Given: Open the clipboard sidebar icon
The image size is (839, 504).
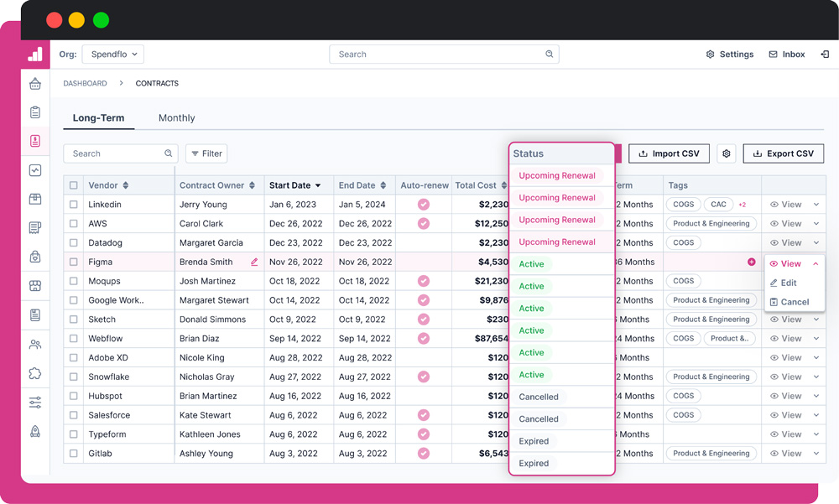Looking at the screenshot, I should 35,112.
